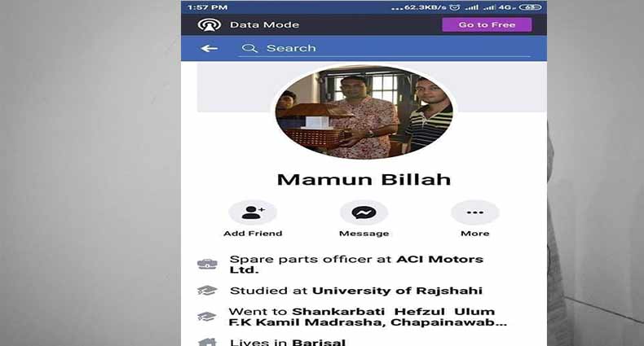Tap the Data Mode antenna icon
Screen dimensions: 644x346
coord(209,25)
